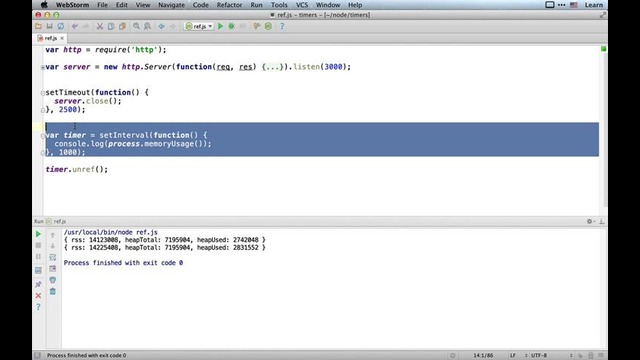640x360 pixels.
Task: Select the ref.js editor tab
Action: pos(51,38)
